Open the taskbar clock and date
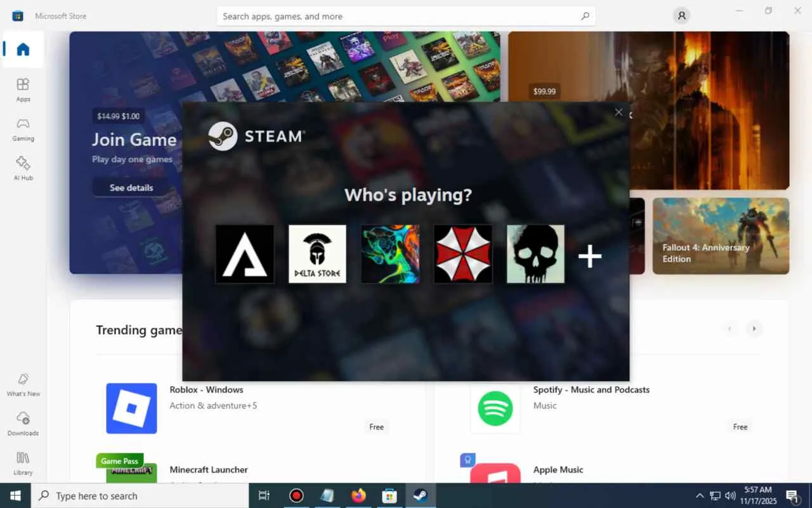The width and height of the screenshot is (812, 508). (758, 495)
